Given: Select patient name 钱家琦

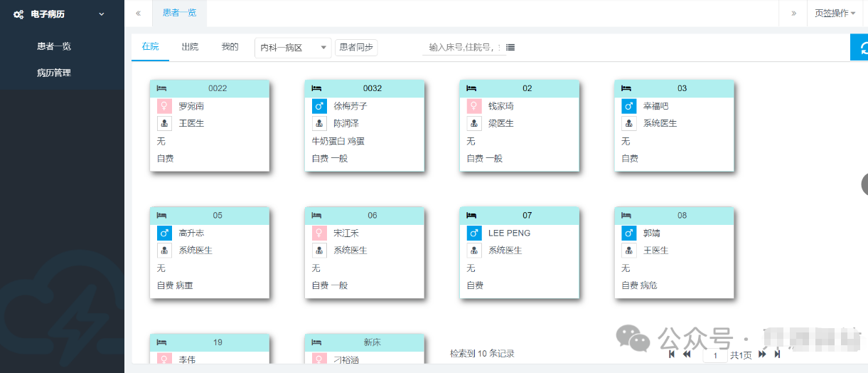Looking at the screenshot, I should (501, 106).
